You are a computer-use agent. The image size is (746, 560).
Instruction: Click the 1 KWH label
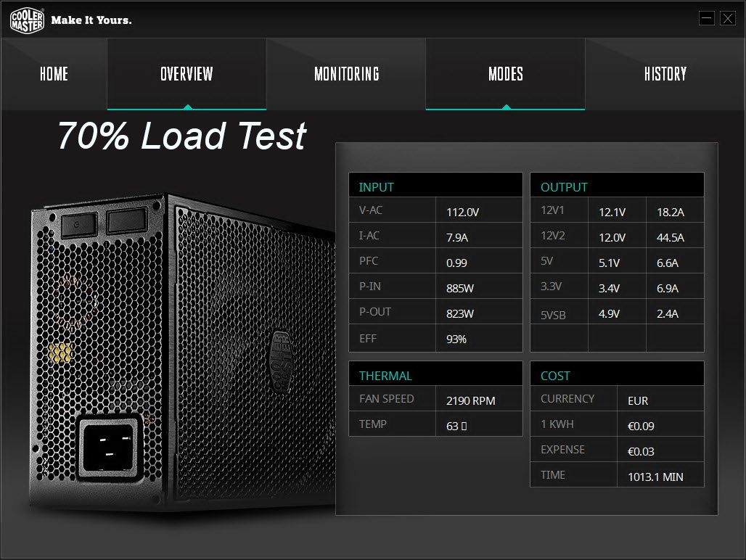coord(557,424)
